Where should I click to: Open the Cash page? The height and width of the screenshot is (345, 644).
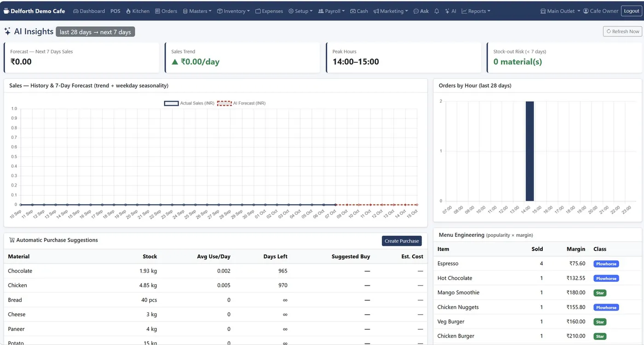359,11
